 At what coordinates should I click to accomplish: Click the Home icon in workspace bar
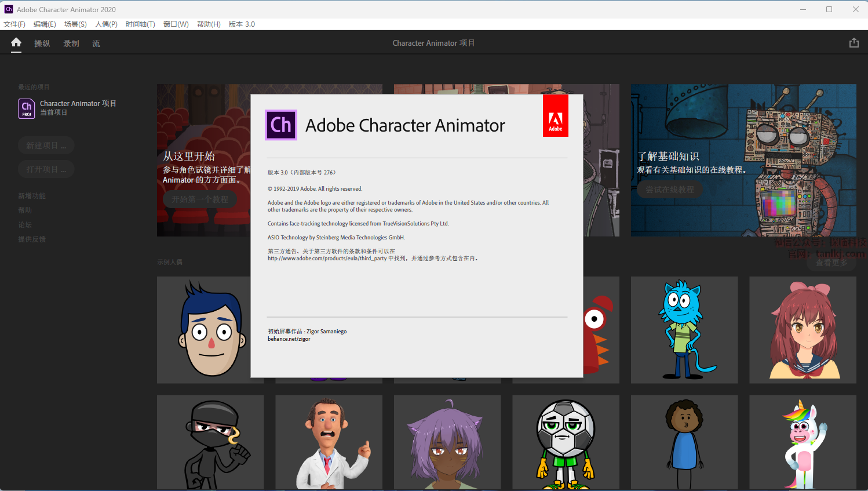(x=16, y=43)
